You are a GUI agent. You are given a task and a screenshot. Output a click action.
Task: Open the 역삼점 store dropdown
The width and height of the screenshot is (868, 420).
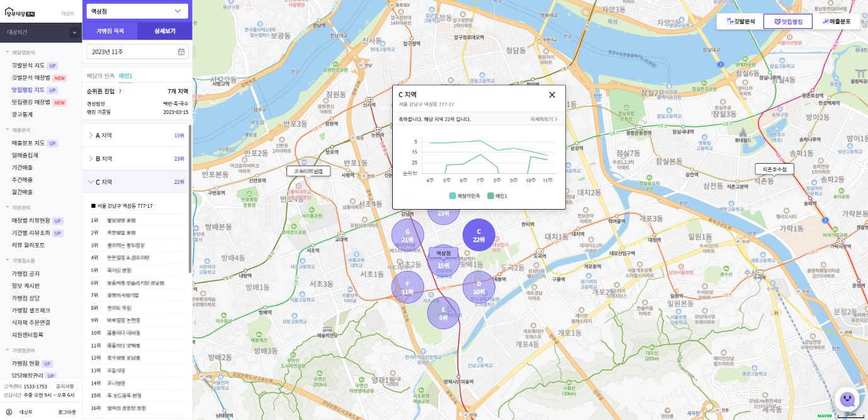[x=137, y=11]
